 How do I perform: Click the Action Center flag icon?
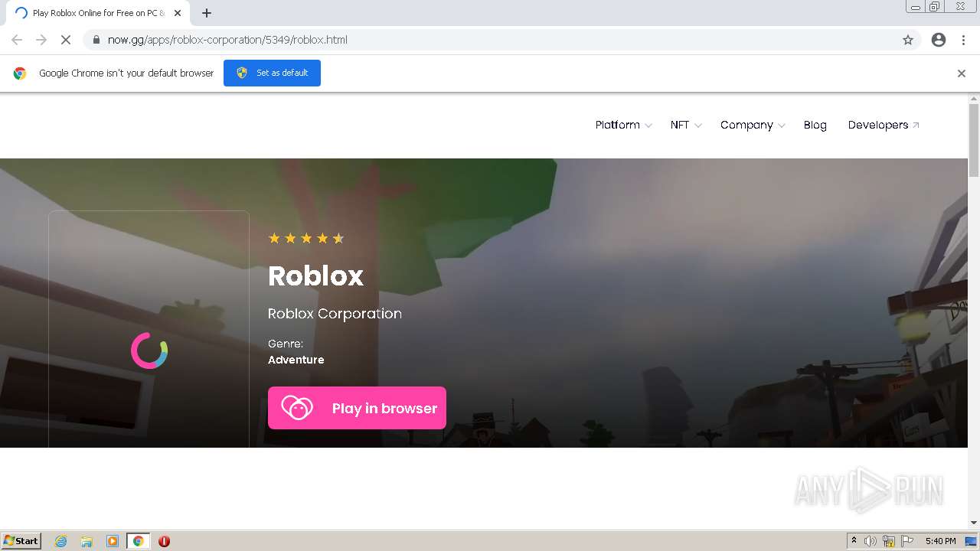pyautogui.click(x=907, y=541)
